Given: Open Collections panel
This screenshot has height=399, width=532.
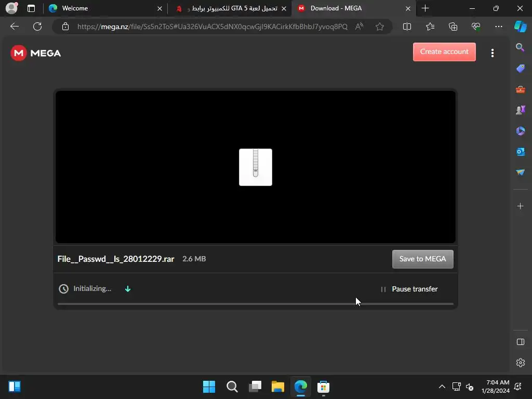Looking at the screenshot, I should tap(453, 26).
